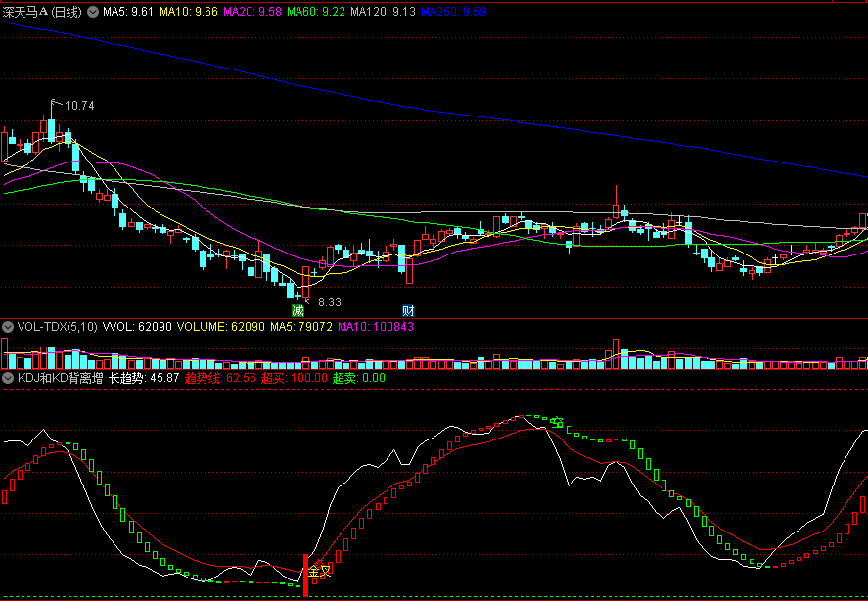
Task: Click the MA5: 9.61 label
Action: [x=128, y=12]
